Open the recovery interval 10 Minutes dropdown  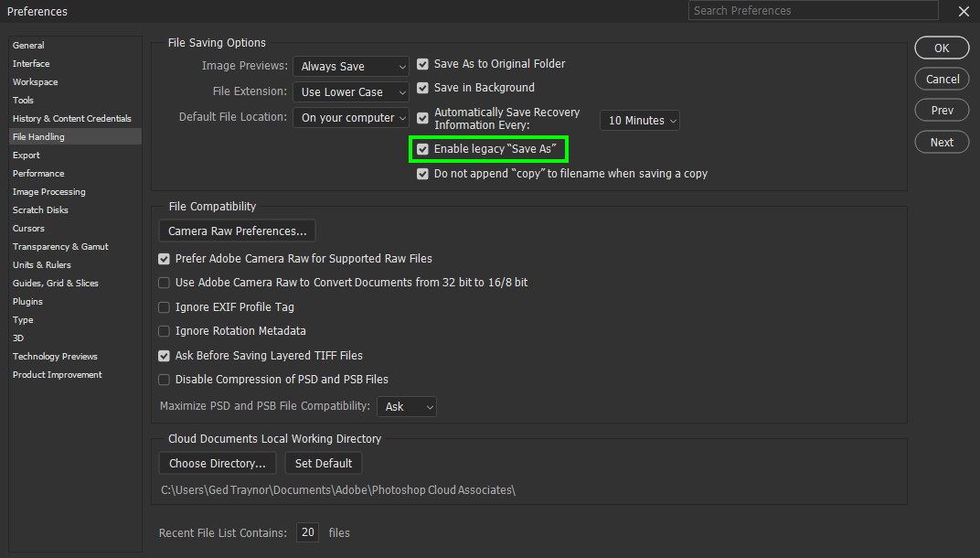(639, 120)
